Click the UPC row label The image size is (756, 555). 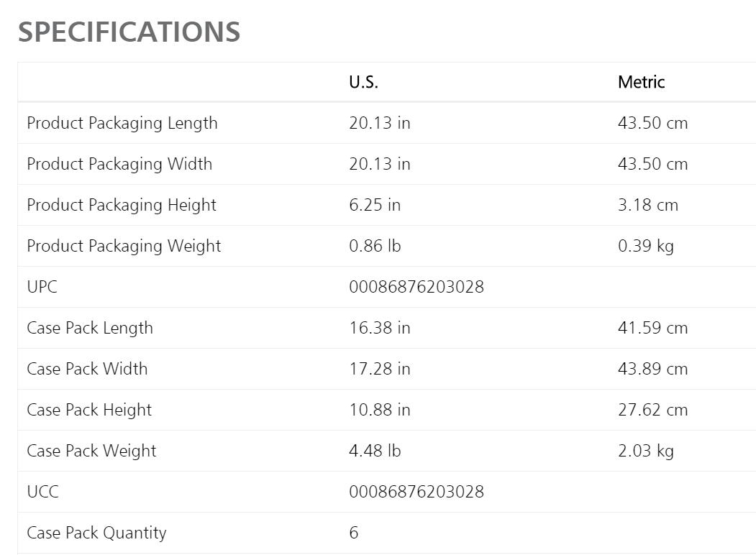pos(42,287)
